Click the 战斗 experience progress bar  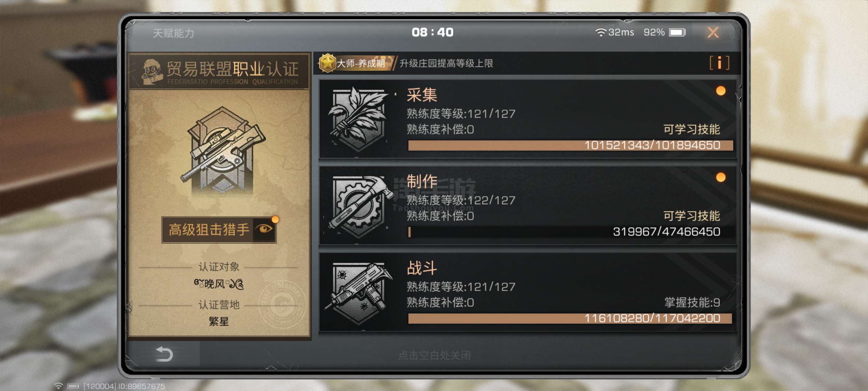point(570,318)
